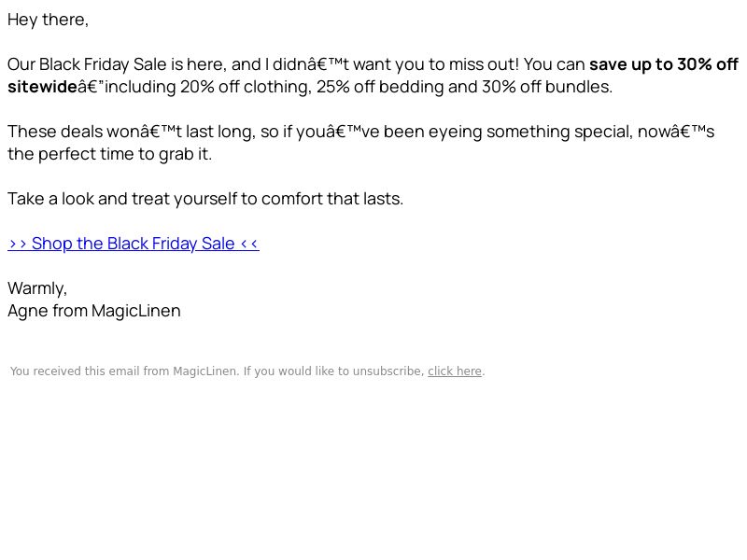Click the bold word 'sitewide'
Image resolution: width=747 pixels, height=560 pixels.
click(42, 87)
